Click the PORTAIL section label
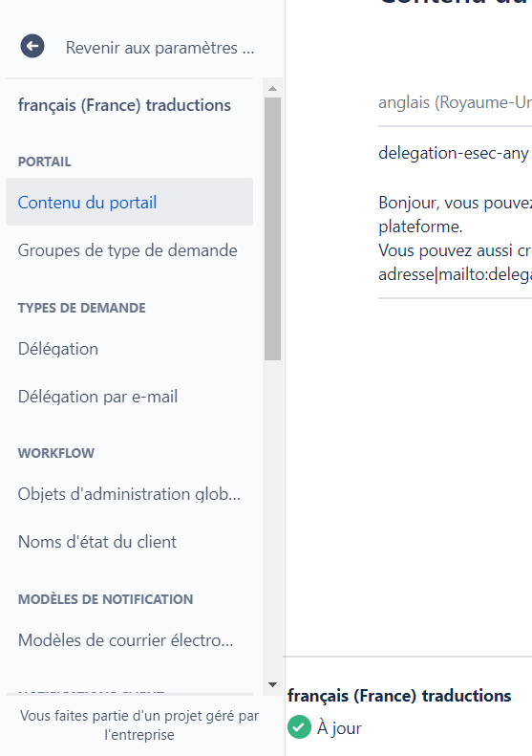The height and width of the screenshot is (756, 532). click(44, 162)
